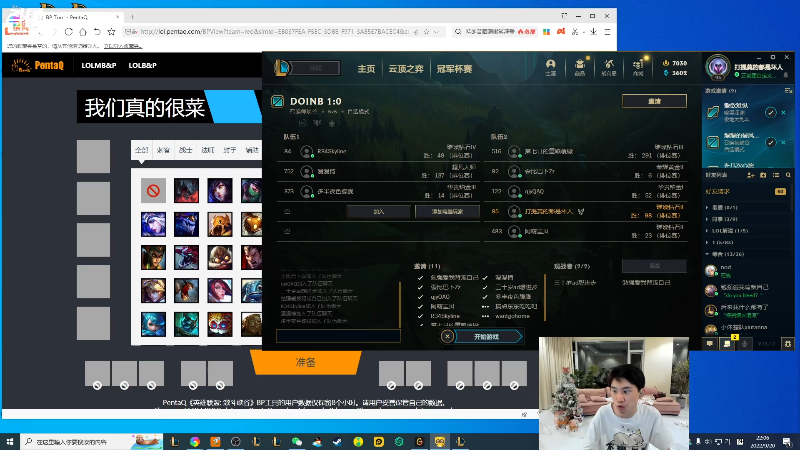This screenshot has height=450, width=800.
Task: Click player R34Skyline in team 1
Action: [x=379, y=151]
